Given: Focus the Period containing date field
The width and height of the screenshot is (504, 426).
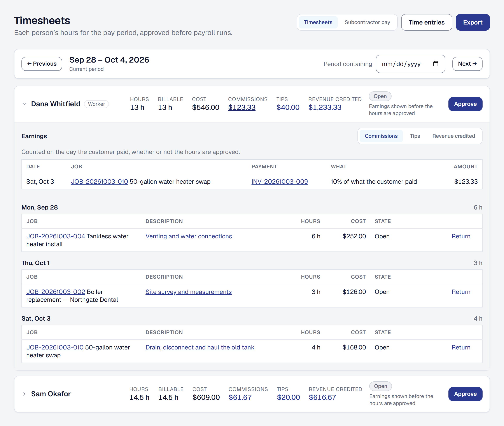Looking at the screenshot, I should (x=410, y=64).
